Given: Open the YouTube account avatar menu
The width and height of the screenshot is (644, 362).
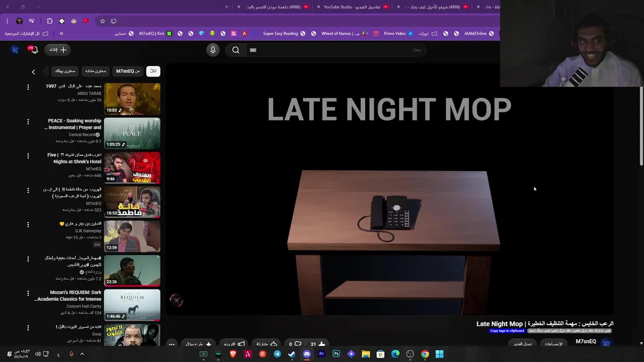Looking at the screenshot, I should point(15,49).
